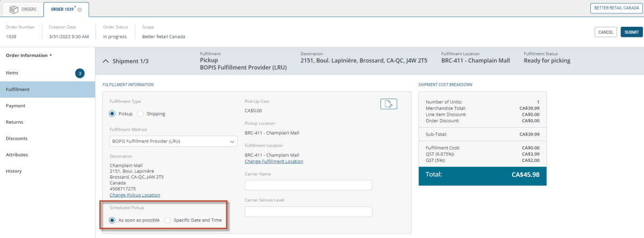Open the Returns section
The width and height of the screenshot is (644, 238).
(14, 122)
